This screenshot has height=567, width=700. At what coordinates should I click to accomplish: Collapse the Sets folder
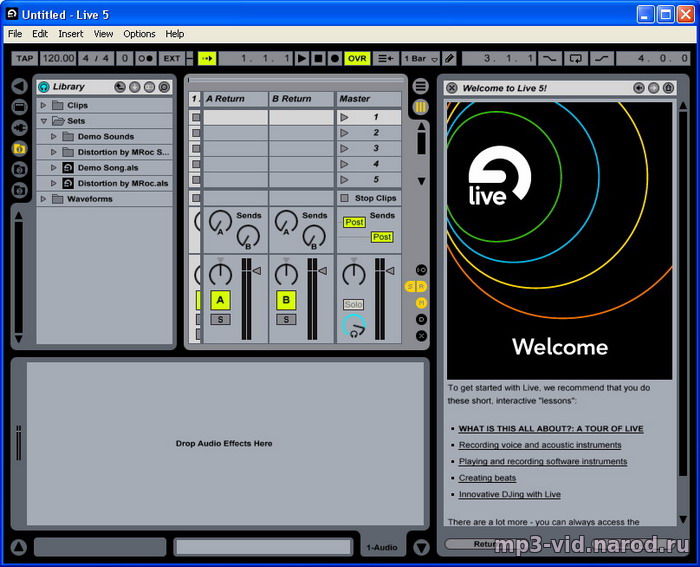tap(43, 121)
